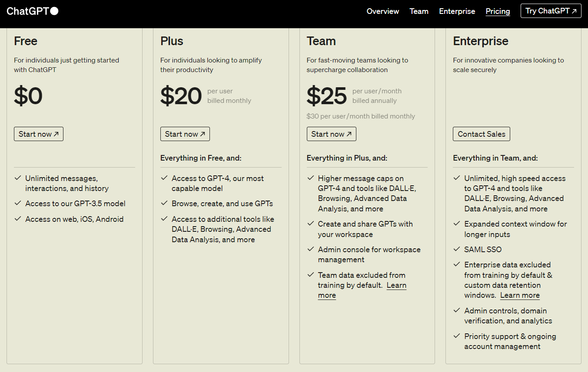Click the Contact Sales button
Viewport: 588px width, 372px height.
482,134
